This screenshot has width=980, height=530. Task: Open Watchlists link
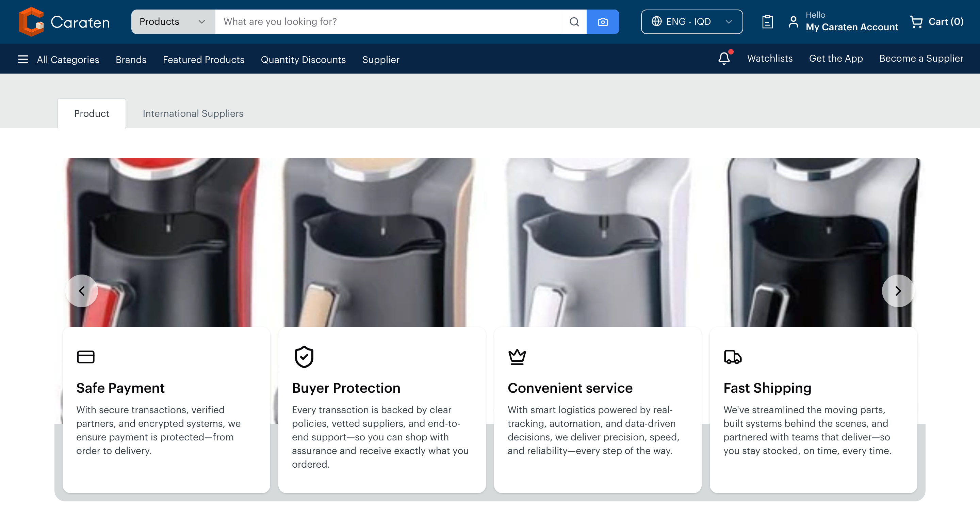coord(770,58)
